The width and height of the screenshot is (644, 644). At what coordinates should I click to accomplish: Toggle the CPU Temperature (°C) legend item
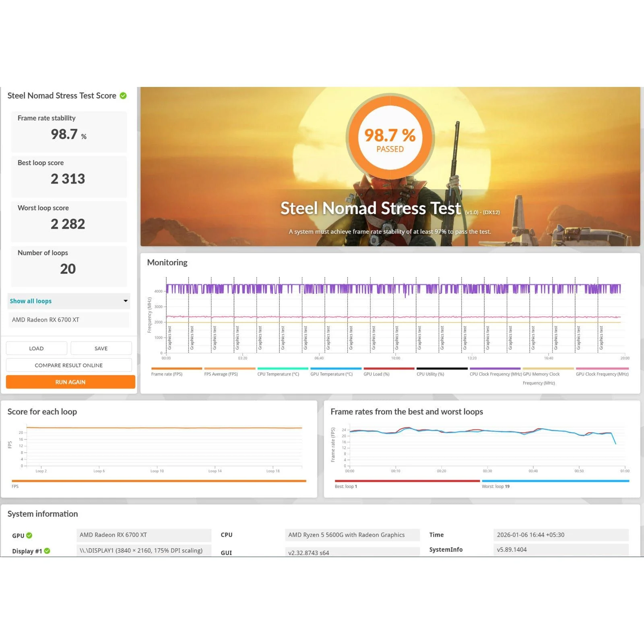(x=283, y=372)
